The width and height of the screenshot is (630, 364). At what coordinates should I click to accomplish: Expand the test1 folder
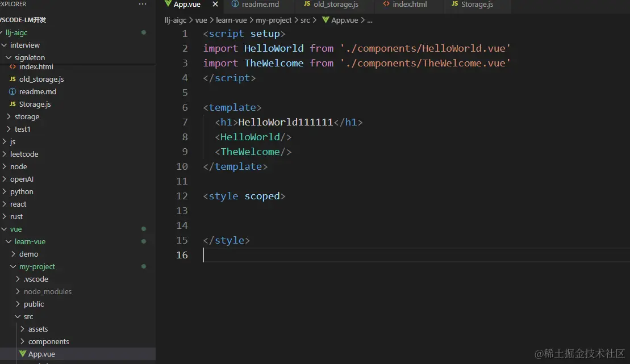pyautogui.click(x=23, y=129)
